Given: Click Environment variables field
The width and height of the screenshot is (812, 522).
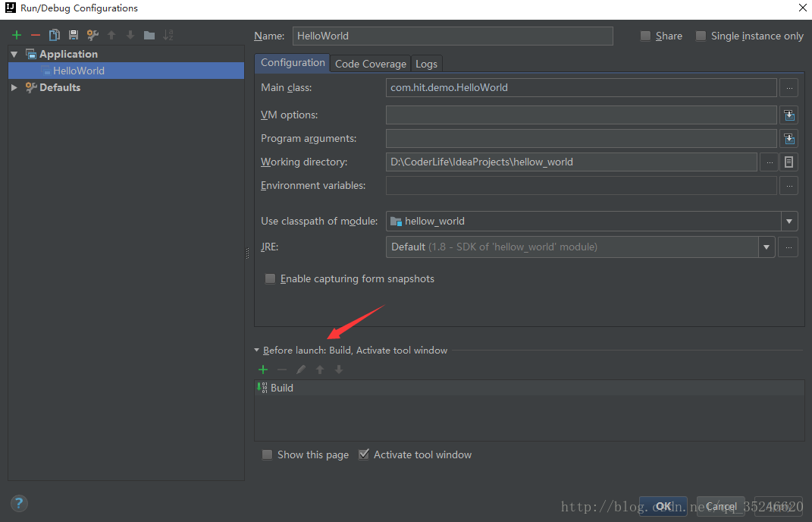Looking at the screenshot, I should pos(581,186).
